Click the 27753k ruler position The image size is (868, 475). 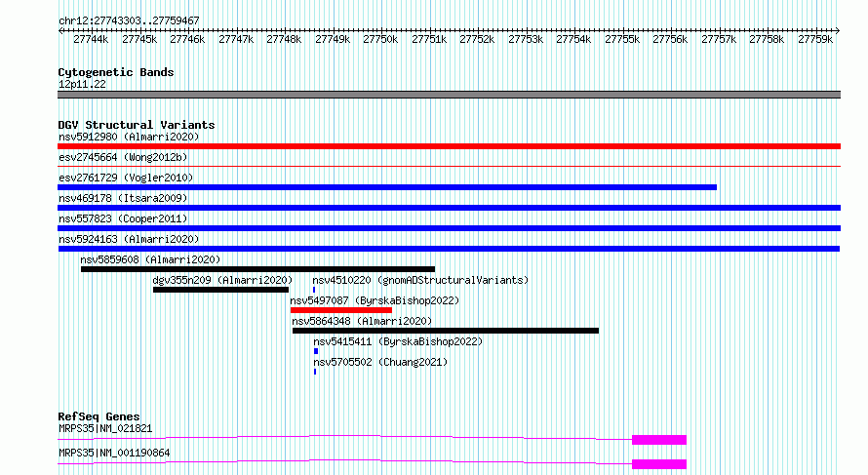[526, 39]
